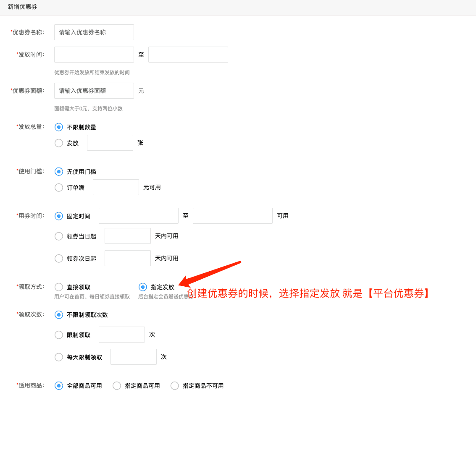This screenshot has height=450, width=476.
Task: Select the 每天限制领取 radio button
Action: click(x=59, y=357)
